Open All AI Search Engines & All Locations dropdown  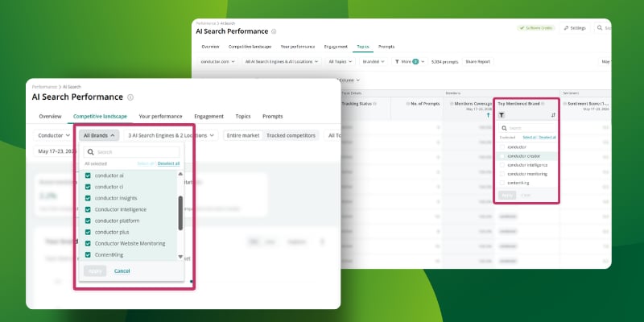(x=282, y=62)
